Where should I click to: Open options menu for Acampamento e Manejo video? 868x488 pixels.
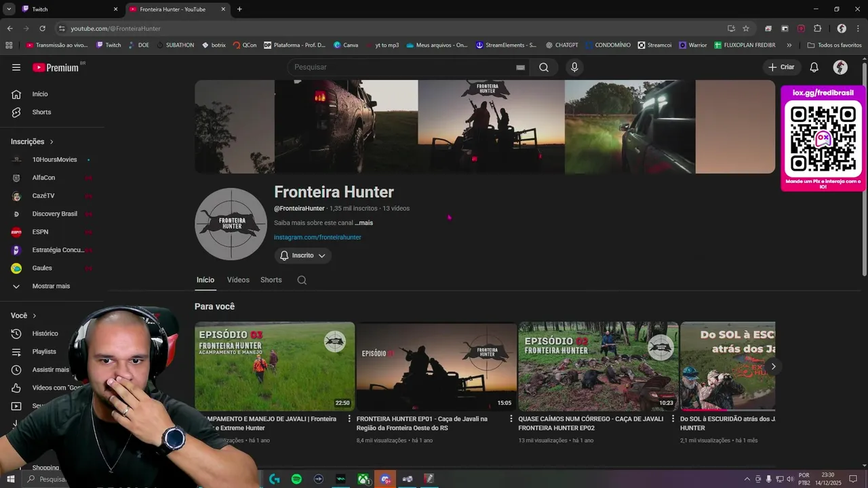click(x=349, y=419)
